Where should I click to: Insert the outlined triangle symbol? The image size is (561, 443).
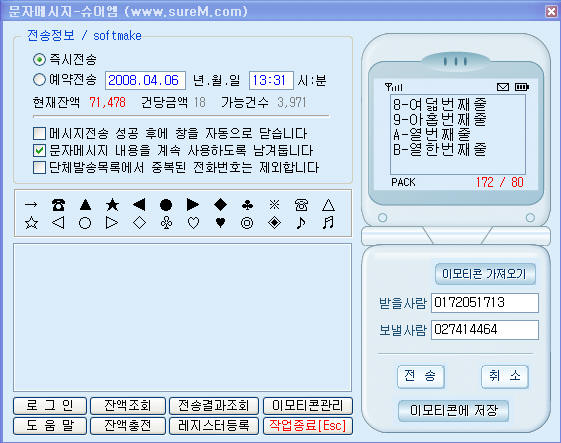328,205
